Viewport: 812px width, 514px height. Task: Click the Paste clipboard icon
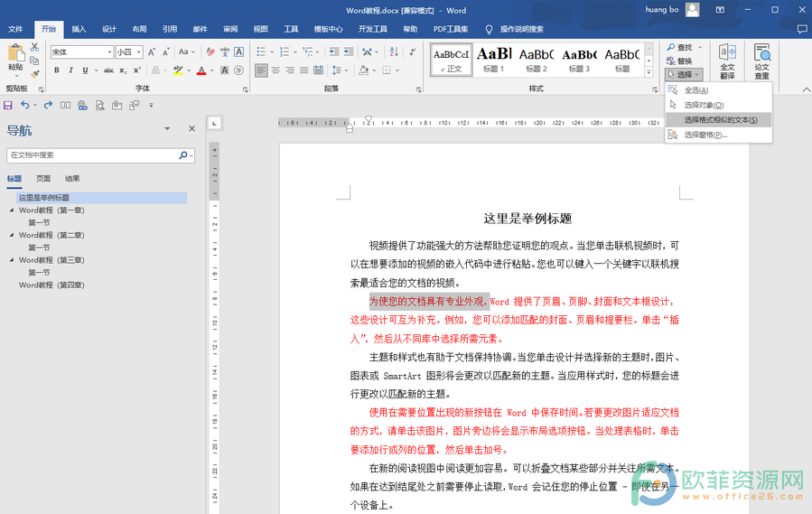pyautogui.click(x=16, y=53)
